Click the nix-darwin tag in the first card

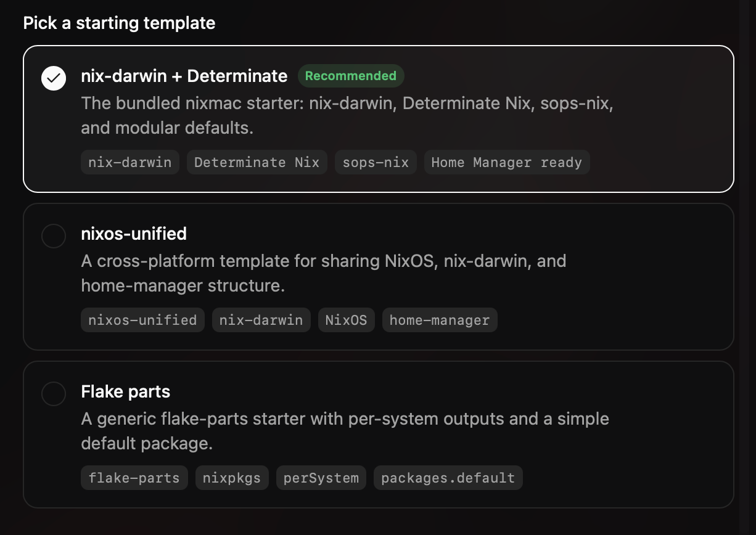[130, 162]
